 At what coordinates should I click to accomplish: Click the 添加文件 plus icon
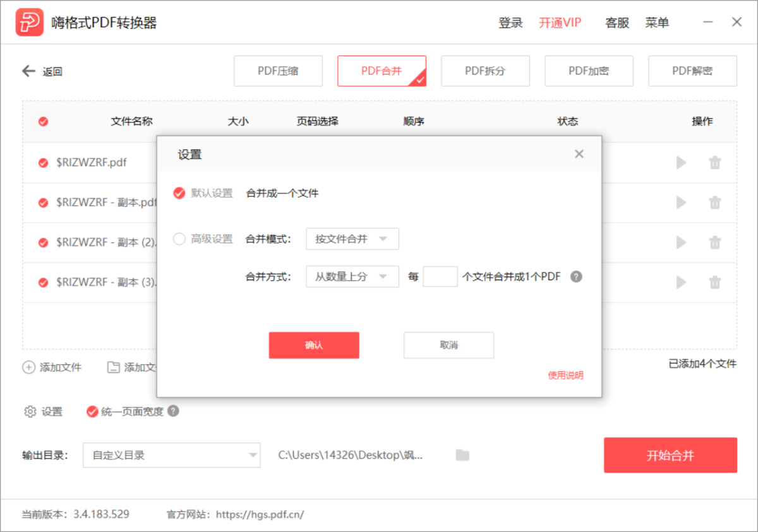[x=29, y=367]
